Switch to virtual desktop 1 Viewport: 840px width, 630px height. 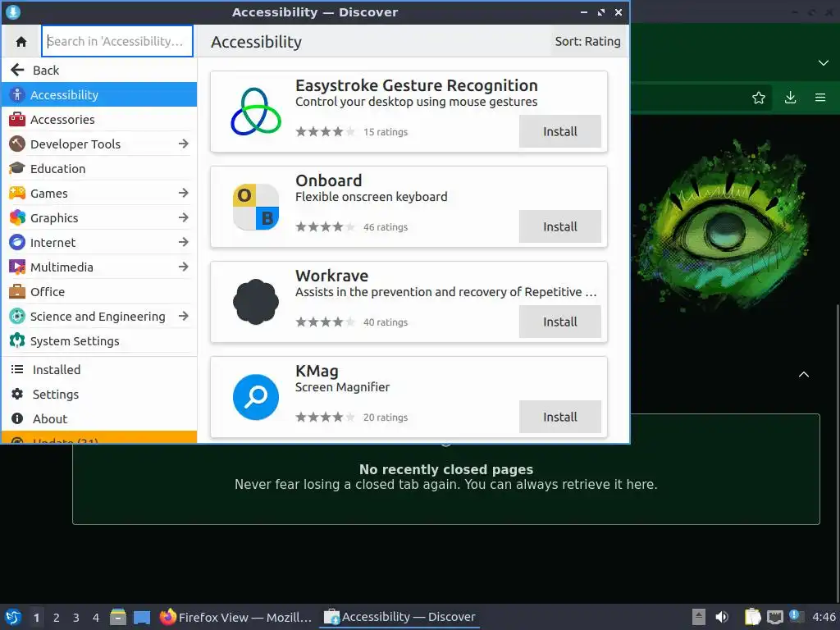point(36,618)
